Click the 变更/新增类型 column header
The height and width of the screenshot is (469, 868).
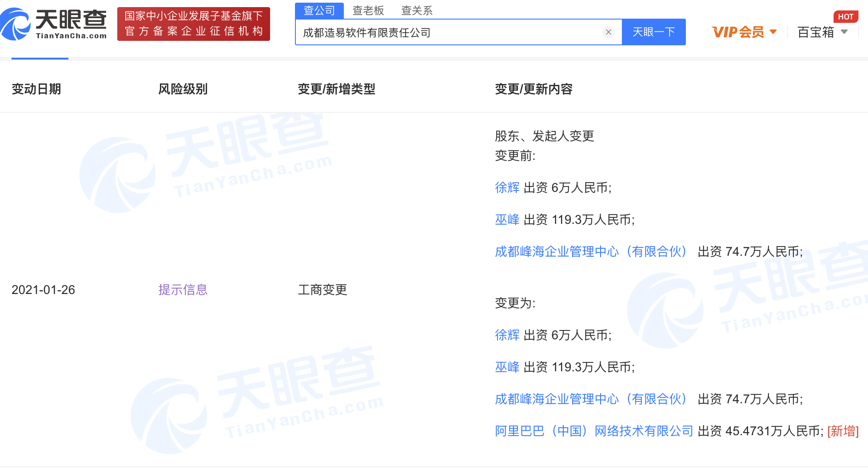[337, 89]
